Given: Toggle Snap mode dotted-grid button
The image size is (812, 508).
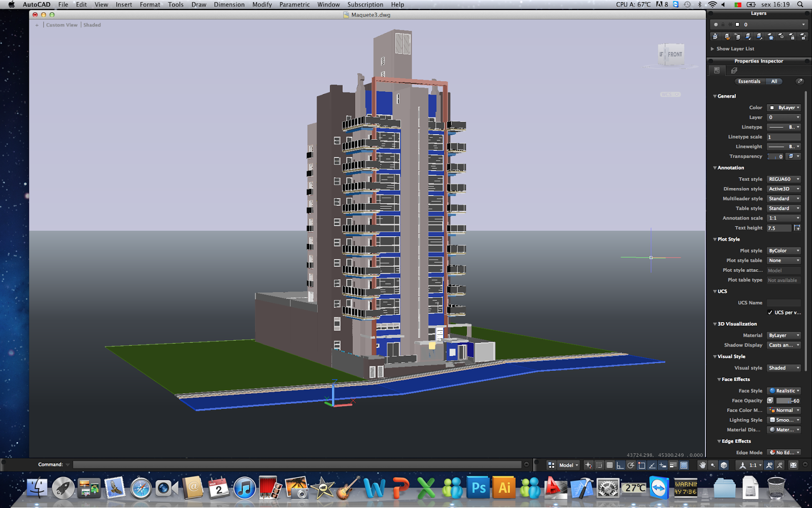Looking at the screenshot, I should pos(599,465).
